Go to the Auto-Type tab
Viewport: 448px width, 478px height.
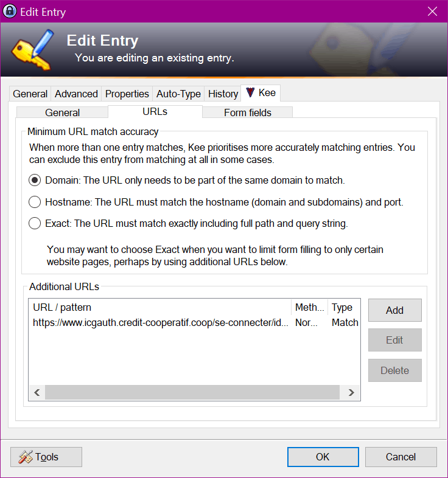pos(178,94)
